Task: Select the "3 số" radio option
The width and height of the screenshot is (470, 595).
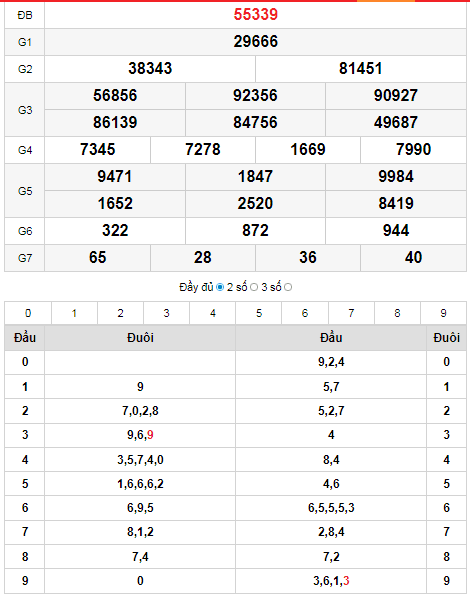Action: coord(288,287)
